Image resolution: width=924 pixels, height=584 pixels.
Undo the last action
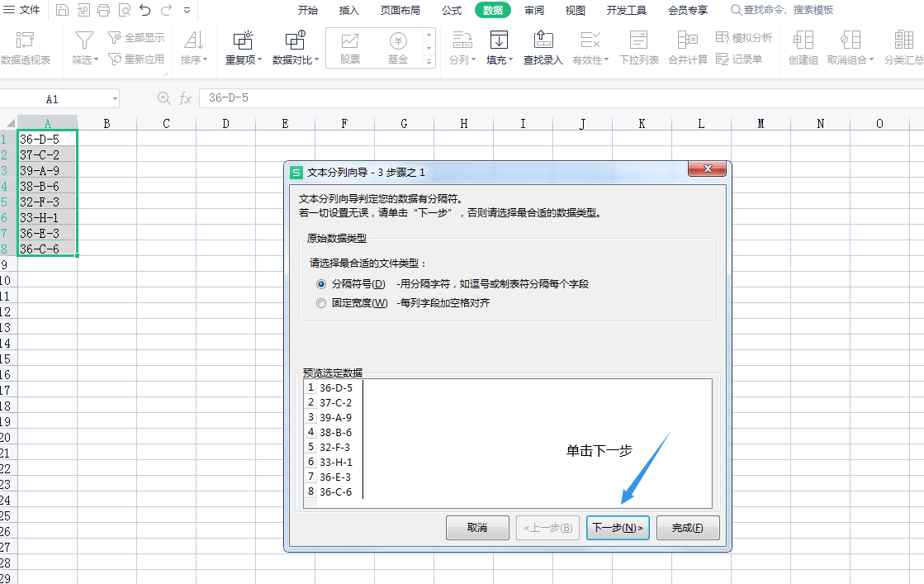pos(145,10)
